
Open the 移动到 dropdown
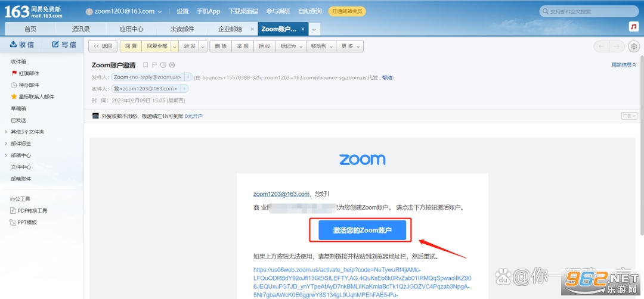tap(321, 47)
